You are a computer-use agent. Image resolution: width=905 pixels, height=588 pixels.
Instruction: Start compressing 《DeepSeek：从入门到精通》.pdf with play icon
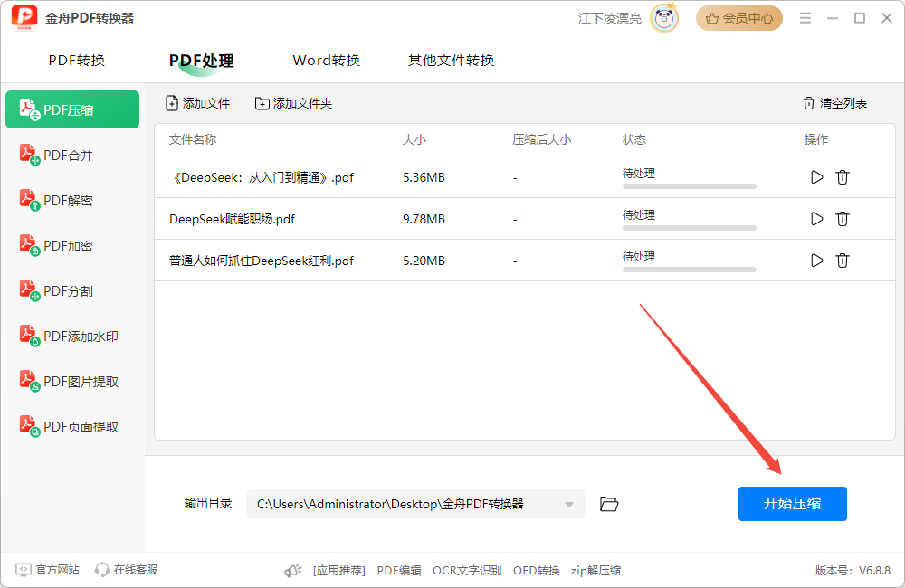tap(816, 177)
